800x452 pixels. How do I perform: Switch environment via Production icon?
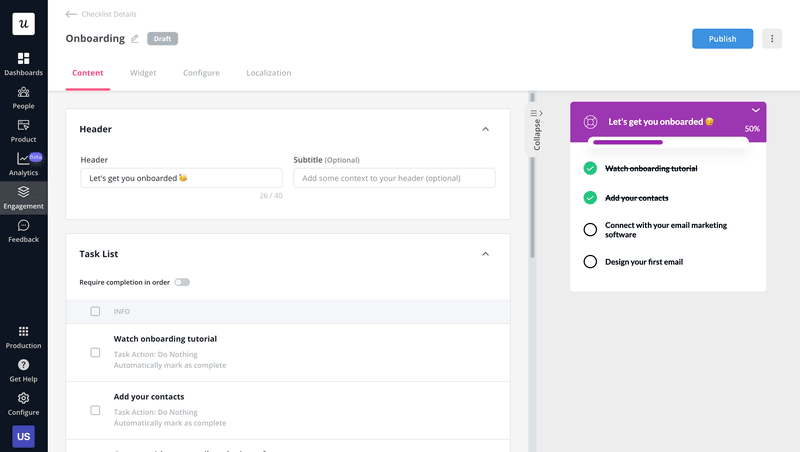coord(23,337)
